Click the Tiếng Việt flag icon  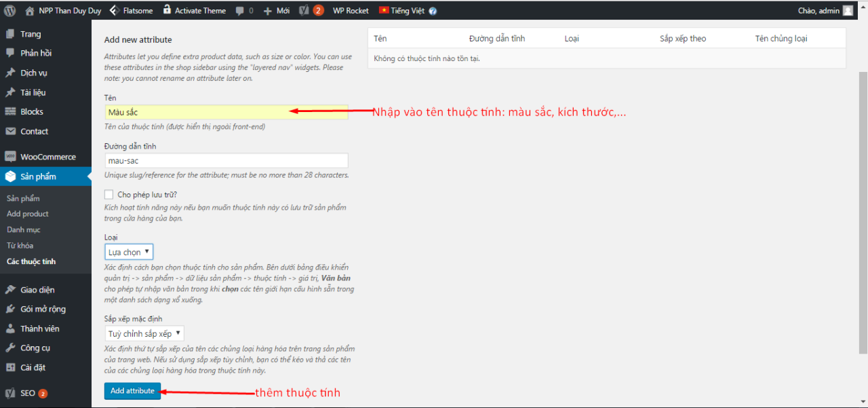pyautogui.click(x=382, y=10)
